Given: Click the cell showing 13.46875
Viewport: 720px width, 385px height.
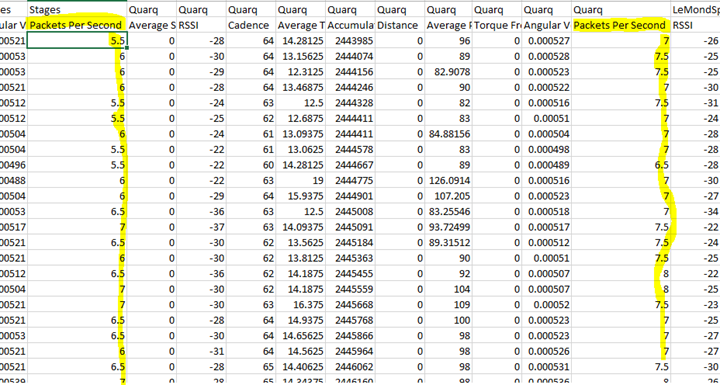Looking at the screenshot, I should [300, 87].
